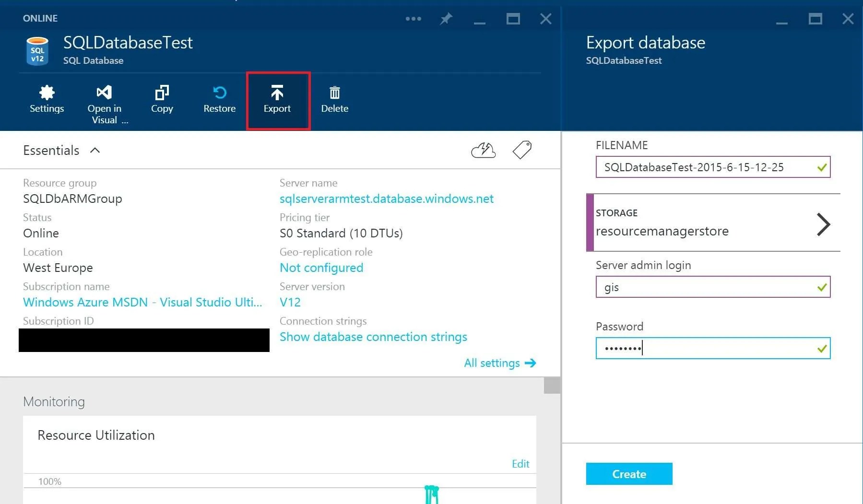Close the Export database blade

[x=848, y=19]
